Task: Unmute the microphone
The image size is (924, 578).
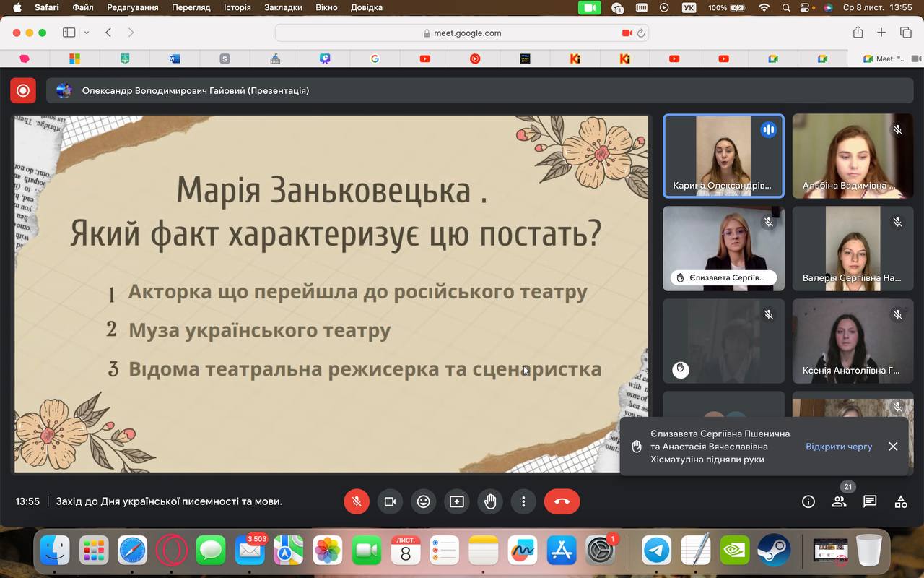Action: point(357,501)
